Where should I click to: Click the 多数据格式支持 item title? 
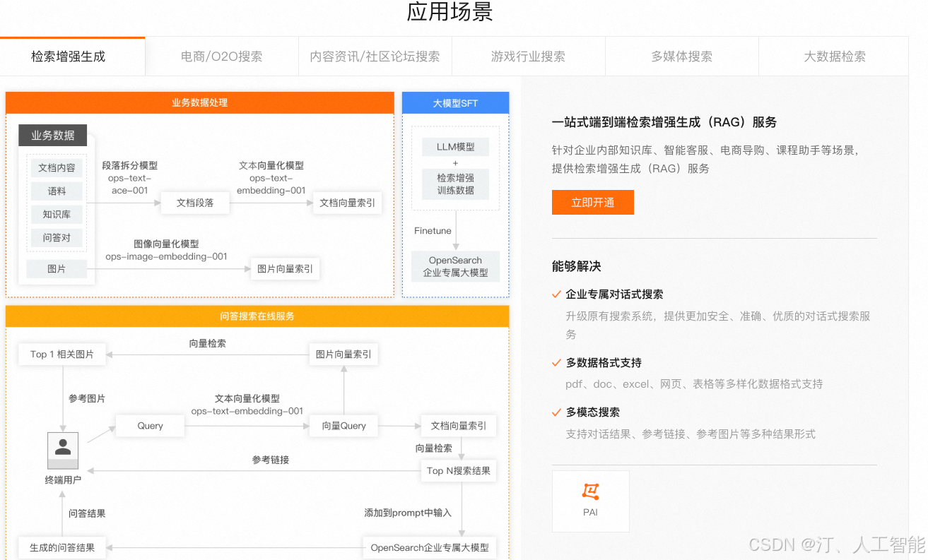coord(604,362)
